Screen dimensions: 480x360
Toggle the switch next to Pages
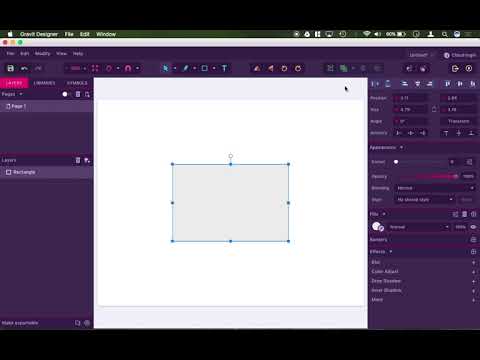(66, 94)
